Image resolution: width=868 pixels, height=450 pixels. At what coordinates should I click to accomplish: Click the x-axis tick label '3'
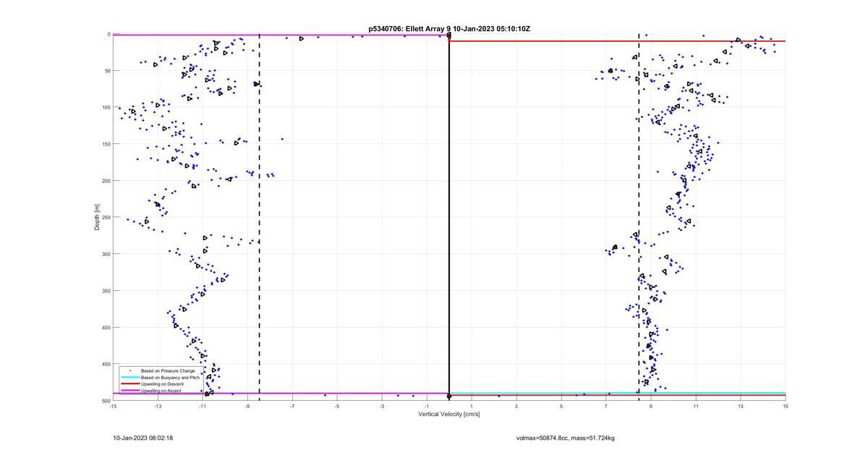(516, 406)
